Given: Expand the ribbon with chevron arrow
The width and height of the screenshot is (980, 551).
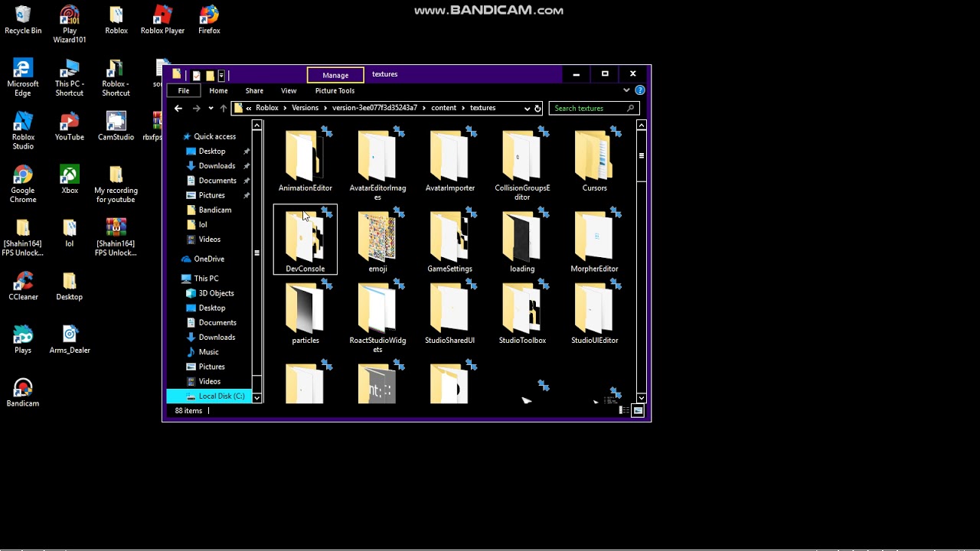Looking at the screenshot, I should [x=626, y=90].
